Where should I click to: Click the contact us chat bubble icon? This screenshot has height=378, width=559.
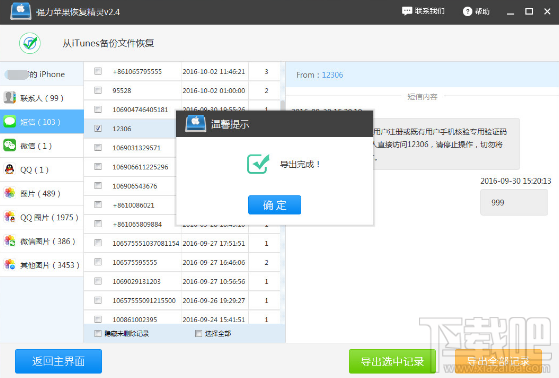click(406, 11)
